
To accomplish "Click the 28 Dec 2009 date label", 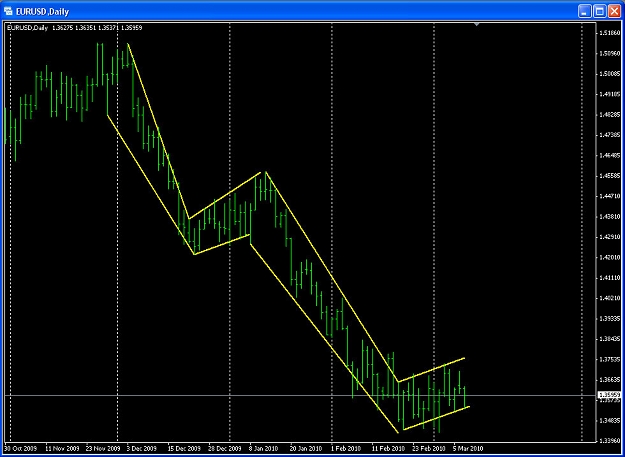I will [226, 448].
